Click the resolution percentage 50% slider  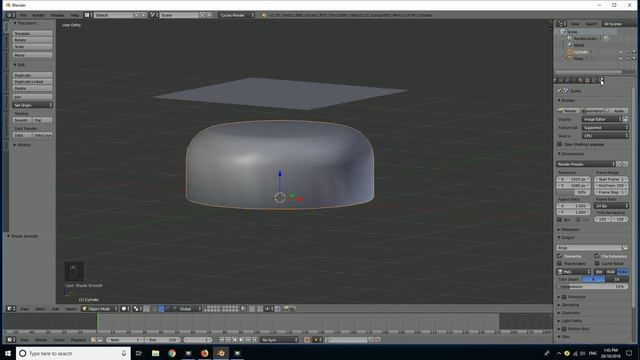(573, 192)
